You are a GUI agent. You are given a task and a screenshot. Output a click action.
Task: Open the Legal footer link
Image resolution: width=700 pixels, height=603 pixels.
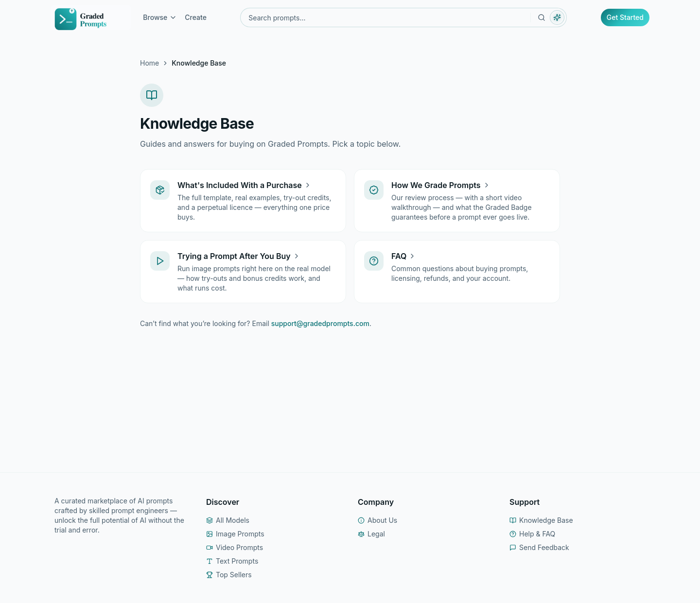[376, 534]
